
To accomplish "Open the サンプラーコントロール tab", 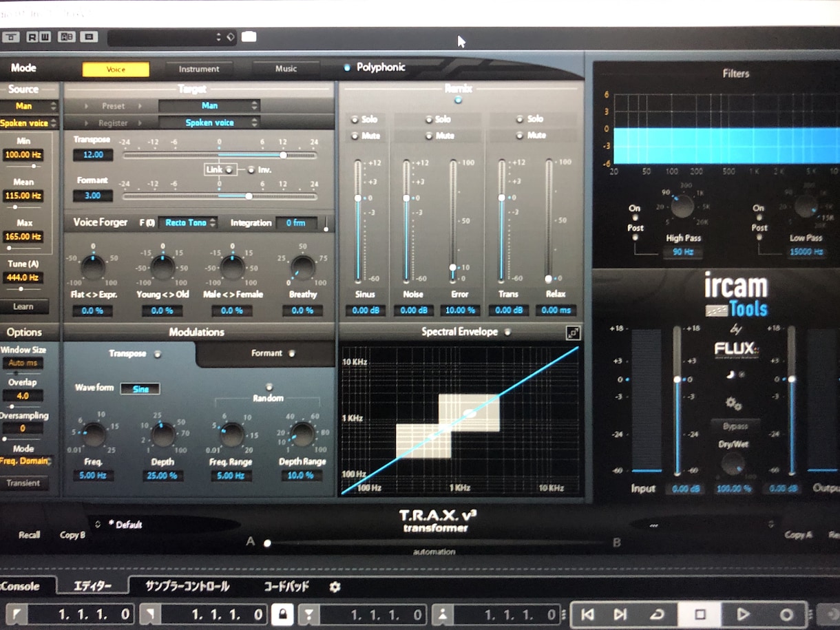I will tap(187, 587).
